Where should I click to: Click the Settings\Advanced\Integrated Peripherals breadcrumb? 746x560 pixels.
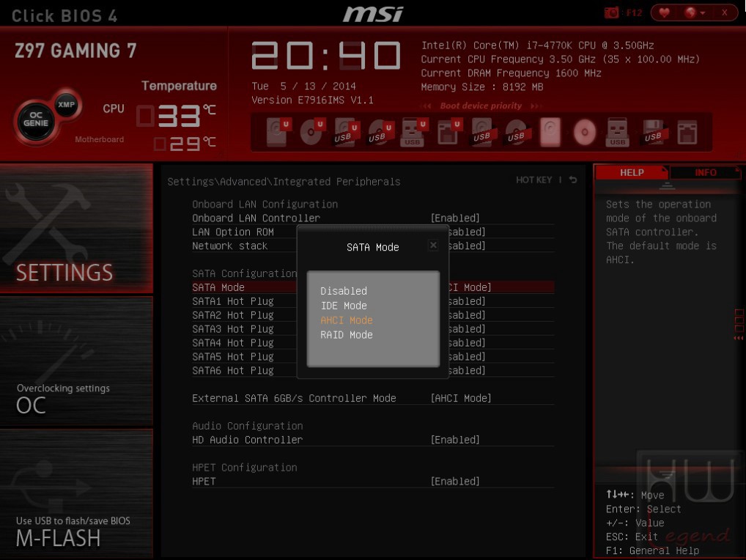(284, 181)
